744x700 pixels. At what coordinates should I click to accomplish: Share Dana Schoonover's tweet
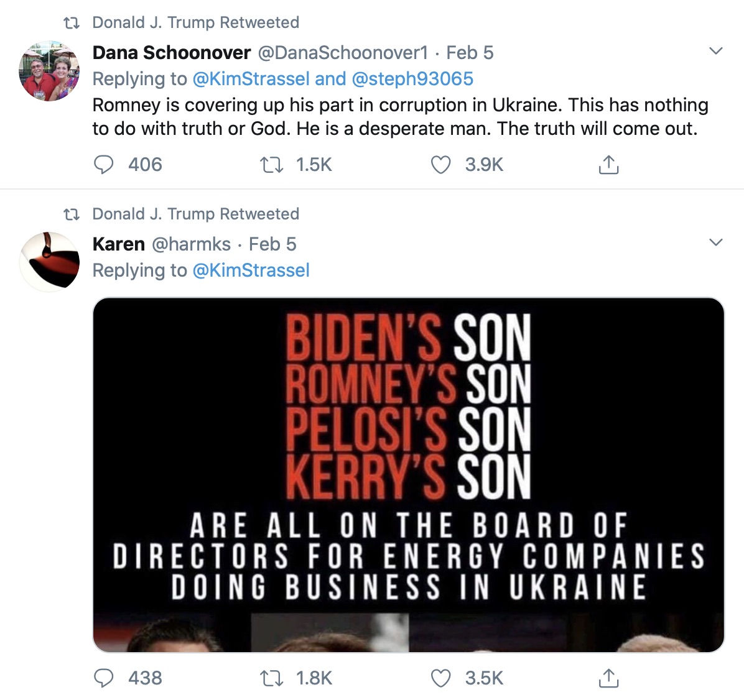pyautogui.click(x=608, y=165)
